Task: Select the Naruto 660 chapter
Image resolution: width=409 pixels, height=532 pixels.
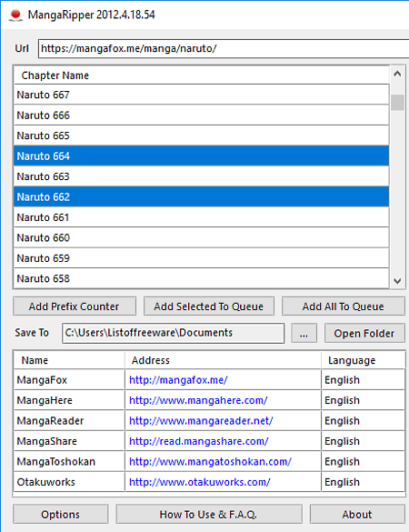Action: point(201,237)
